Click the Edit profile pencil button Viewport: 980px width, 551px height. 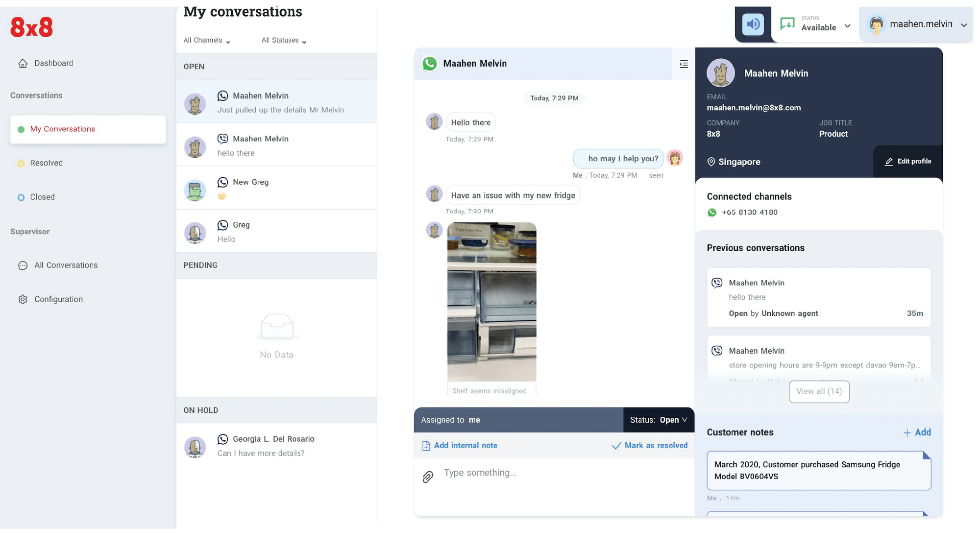(x=907, y=162)
